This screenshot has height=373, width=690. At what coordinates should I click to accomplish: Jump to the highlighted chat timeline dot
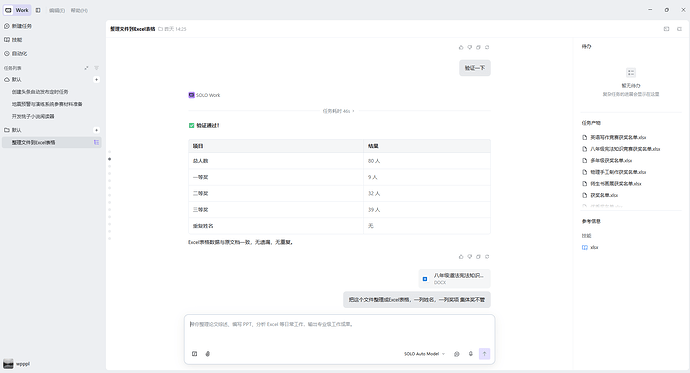click(x=110, y=159)
